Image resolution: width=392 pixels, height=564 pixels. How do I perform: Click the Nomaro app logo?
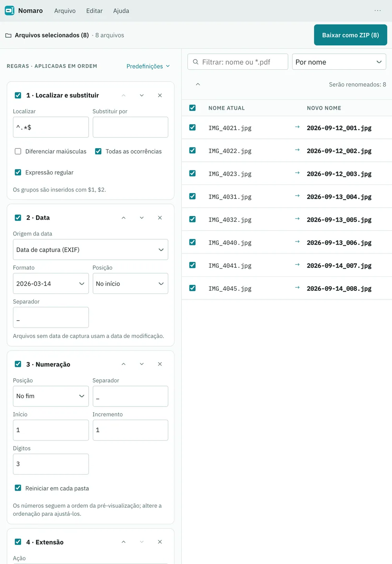tap(10, 11)
